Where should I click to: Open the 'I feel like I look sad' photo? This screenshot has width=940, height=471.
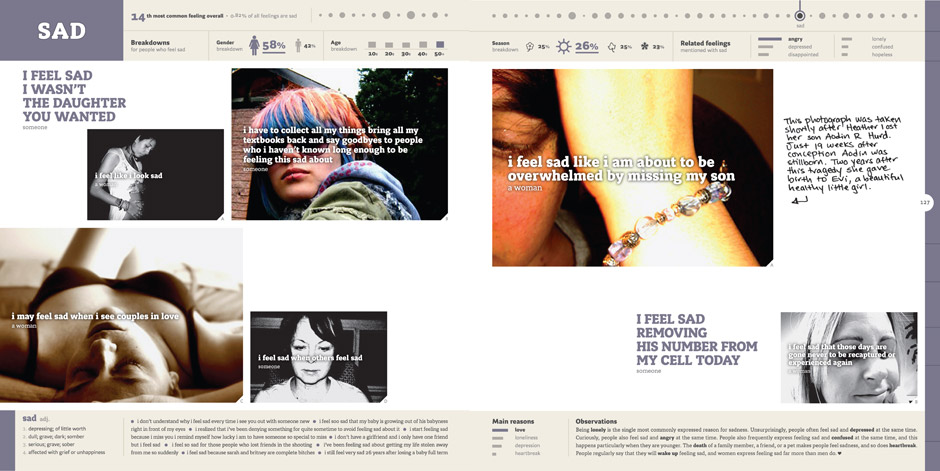(x=154, y=174)
